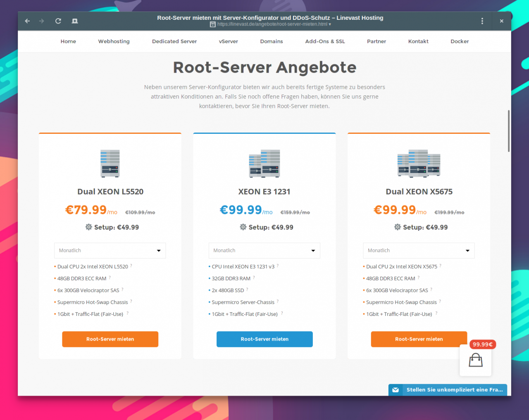The height and width of the screenshot is (420, 529).
Task: Click help mark next to CPU Intel XEON E3 1231 v3
Action: 278,266
